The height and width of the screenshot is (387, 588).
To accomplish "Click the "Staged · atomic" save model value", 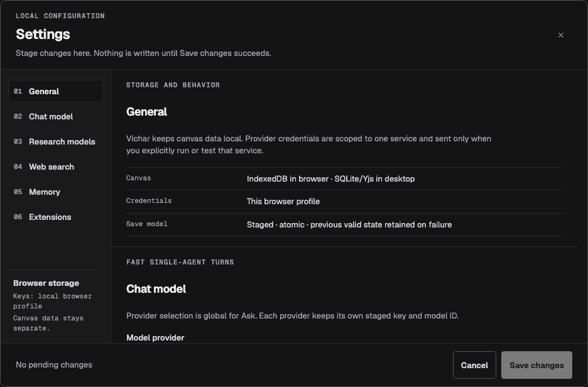I will pos(349,225).
